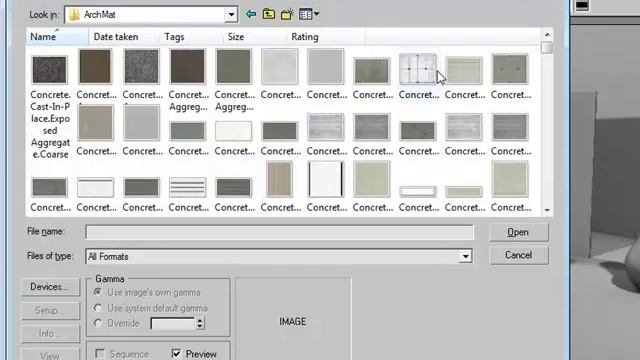Select the Concrete Cast-In-Place Exposed Aggregate Coarse thumbnail
The width and height of the screenshot is (640, 360).
click(49, 70)
